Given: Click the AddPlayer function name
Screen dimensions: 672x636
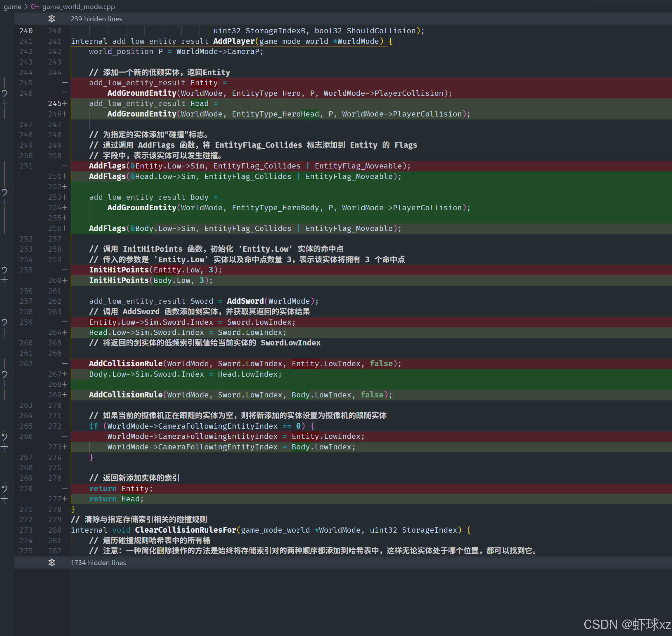Looking at the screenshot, I should click(234, 41).
